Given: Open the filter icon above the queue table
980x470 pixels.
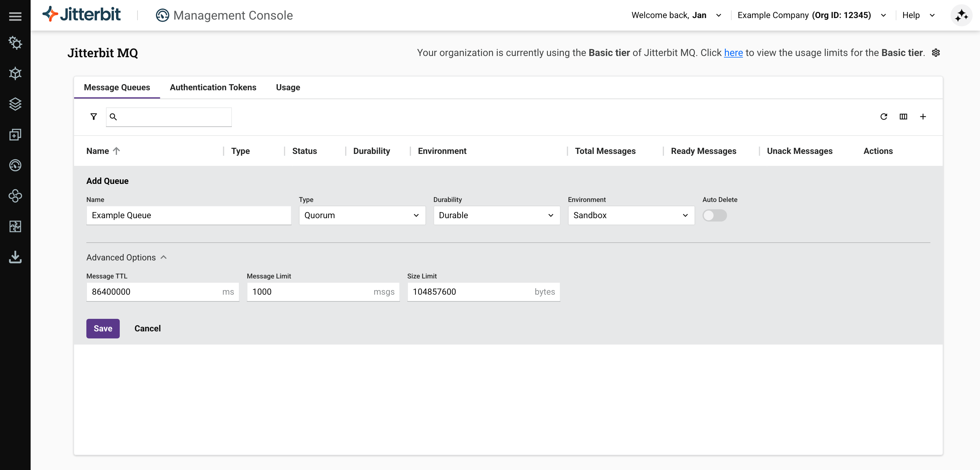Looking at the screenshot, I should [x=93, y=116].
